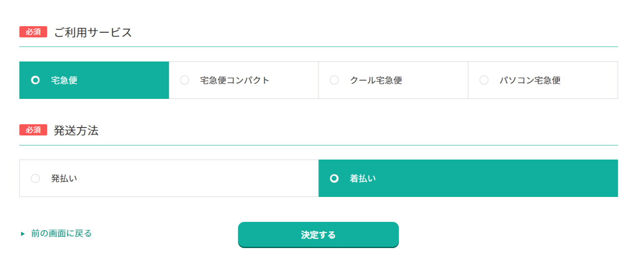
Task: Select the 宅急便 radio button circle
Action: tap(35, 80)
